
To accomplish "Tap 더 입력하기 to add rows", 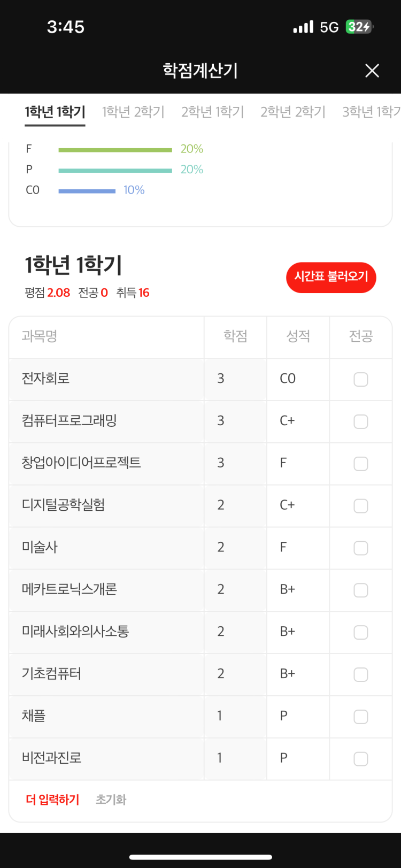I will pos(52,800).
